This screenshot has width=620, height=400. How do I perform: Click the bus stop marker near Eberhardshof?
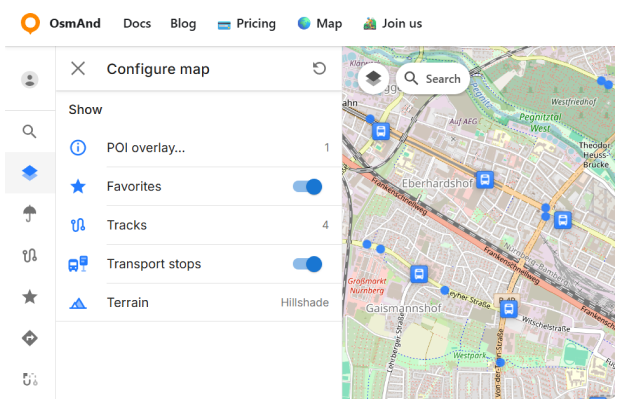(485, 180)
